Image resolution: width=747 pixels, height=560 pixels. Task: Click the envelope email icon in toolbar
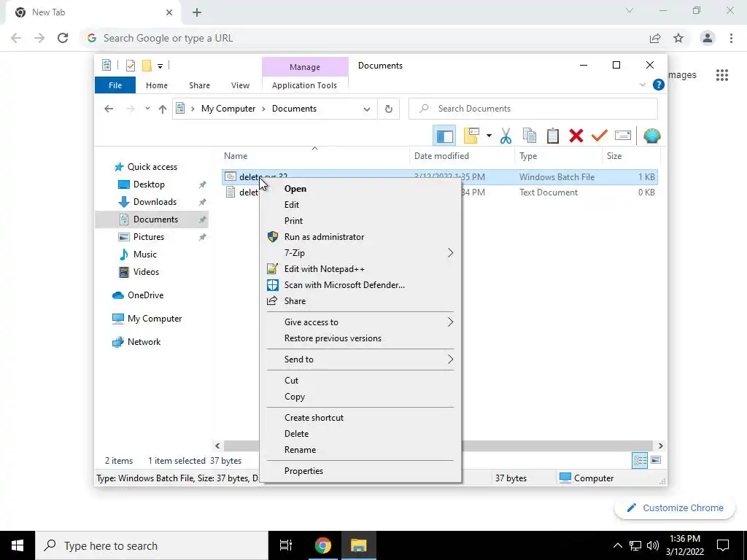pyautogui.click(x=623, y=136)
